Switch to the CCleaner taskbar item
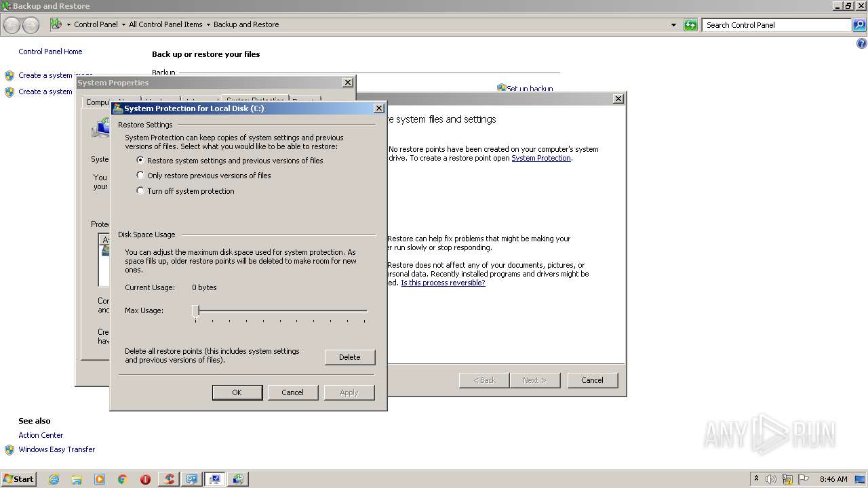This screenshot has width=868, height=488. (169, 479)
